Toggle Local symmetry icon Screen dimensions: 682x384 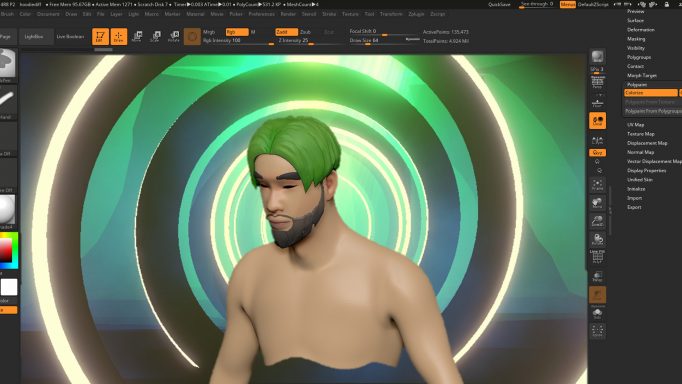(598, 120)
